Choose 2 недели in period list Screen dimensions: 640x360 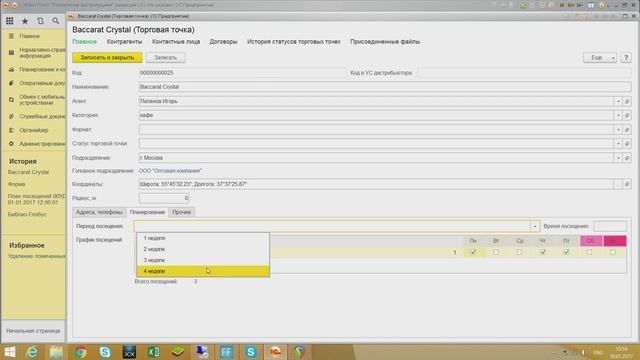pos(203,249)
